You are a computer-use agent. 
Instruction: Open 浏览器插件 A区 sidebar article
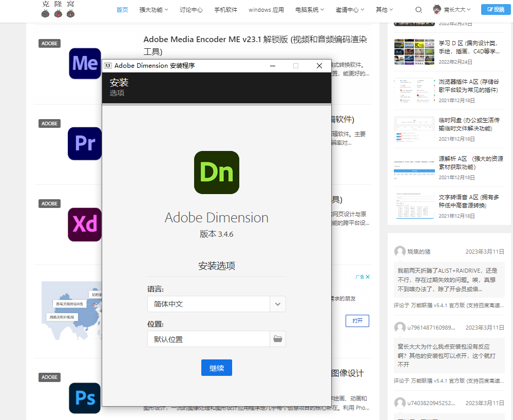[x=469, y=86]
